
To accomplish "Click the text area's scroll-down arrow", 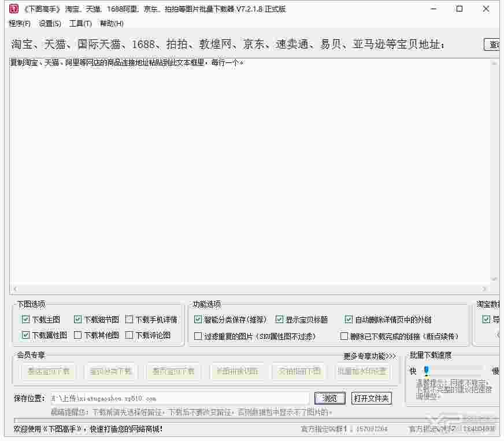I will point(494,279).
